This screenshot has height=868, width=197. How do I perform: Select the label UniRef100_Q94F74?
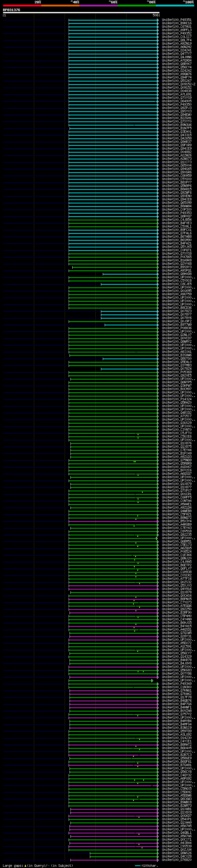(176, 78)
